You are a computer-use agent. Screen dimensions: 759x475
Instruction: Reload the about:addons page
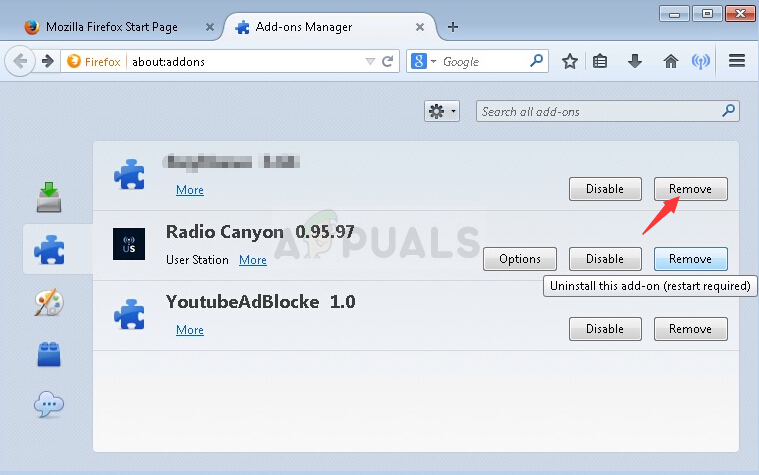(x=387, y=61)
